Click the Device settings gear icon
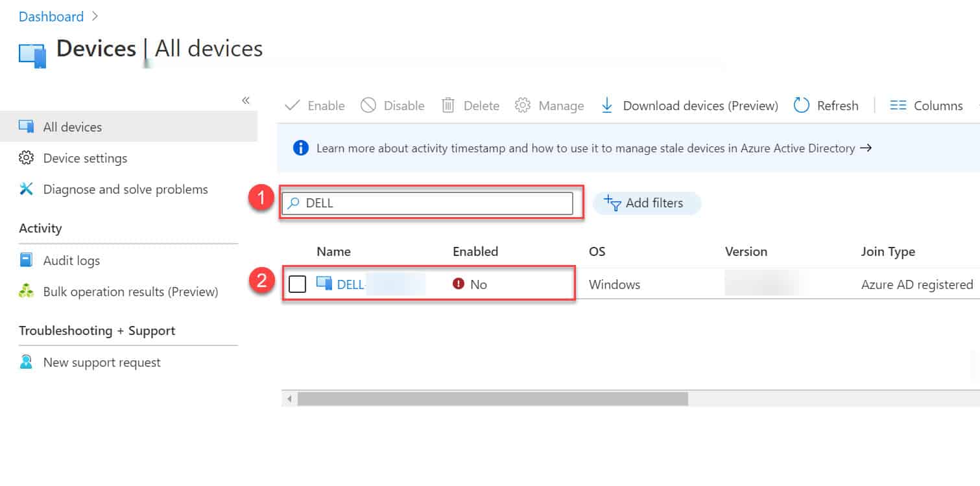 tap(26, 157)
